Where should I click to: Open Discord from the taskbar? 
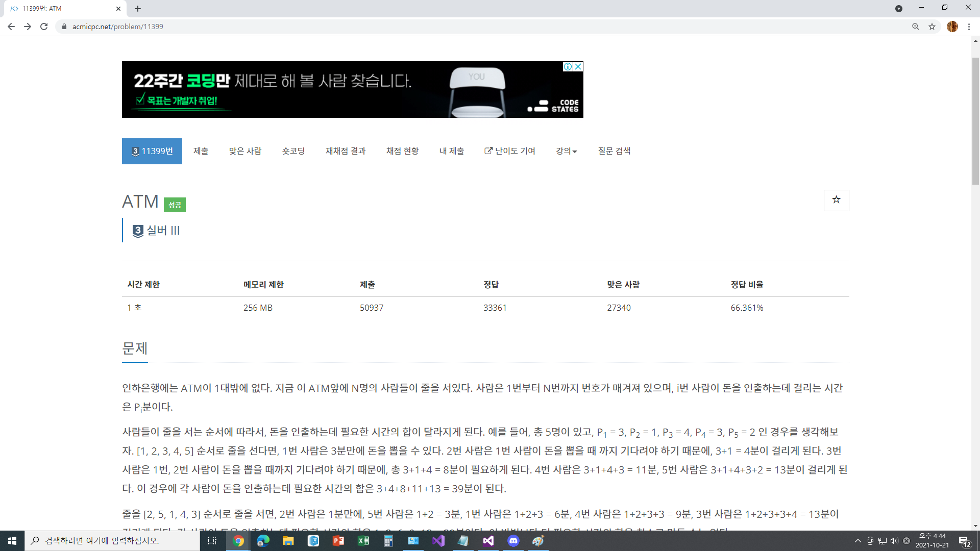513,541
